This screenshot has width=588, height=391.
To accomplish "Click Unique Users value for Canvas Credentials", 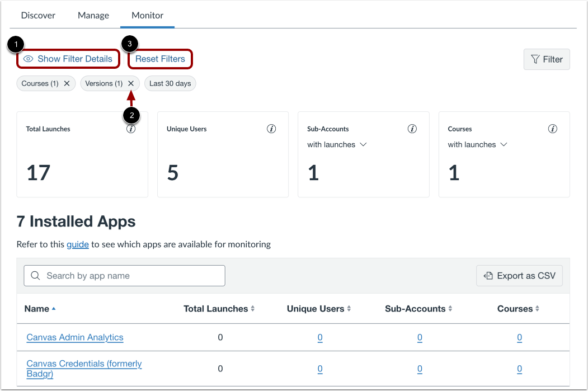I will point(320,369).
